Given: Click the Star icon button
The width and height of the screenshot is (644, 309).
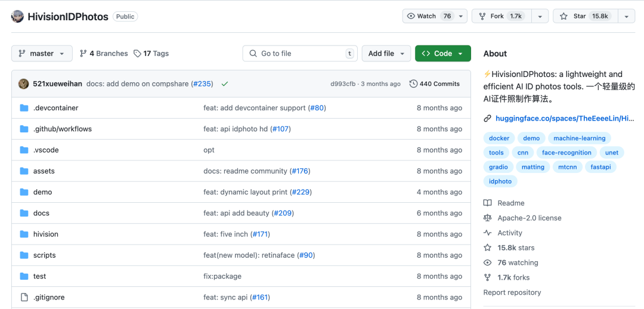Looking at the screenshot, I should coord(563,17).
